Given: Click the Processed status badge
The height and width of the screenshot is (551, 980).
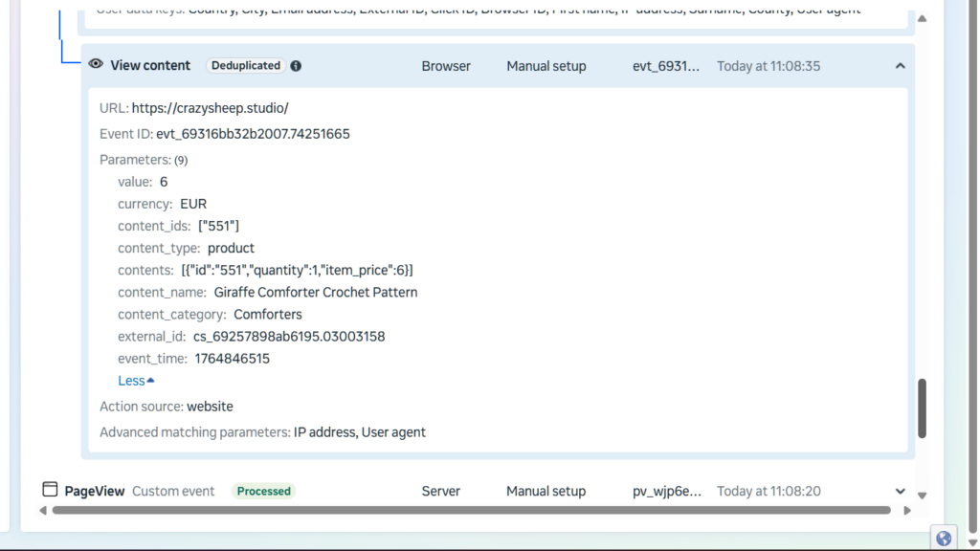Looking at the screenshot, I should [x=263, y=491].
